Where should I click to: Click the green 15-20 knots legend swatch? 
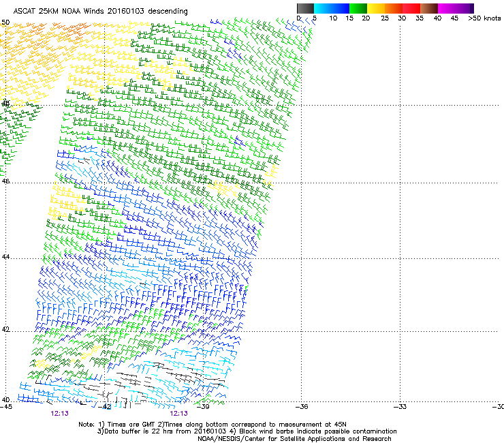coord(358,8)
